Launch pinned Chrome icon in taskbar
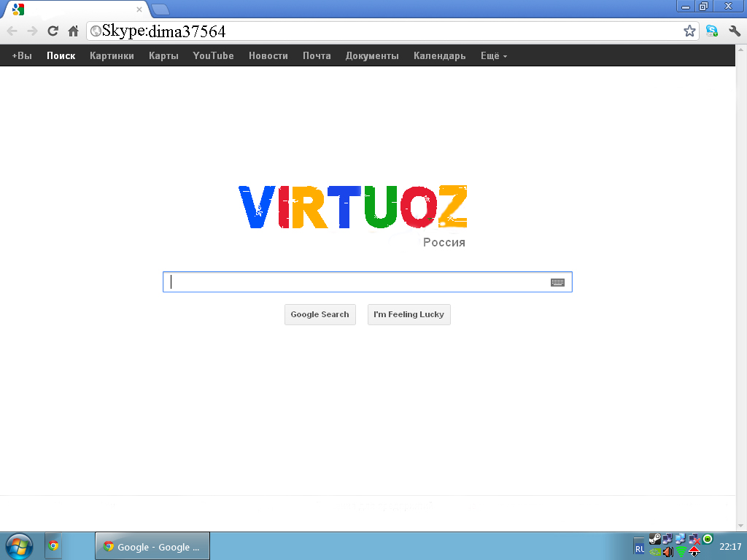Viewport: 747px width, 560px height. pyautogui.click(x=53, y=545)
